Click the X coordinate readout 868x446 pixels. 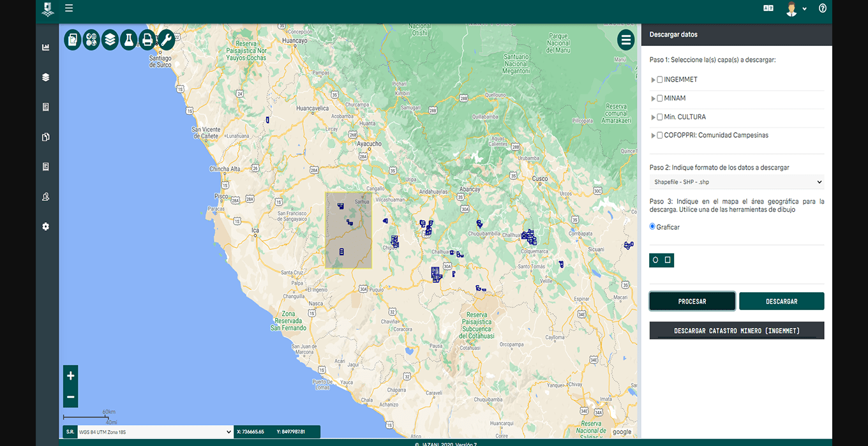250,432
